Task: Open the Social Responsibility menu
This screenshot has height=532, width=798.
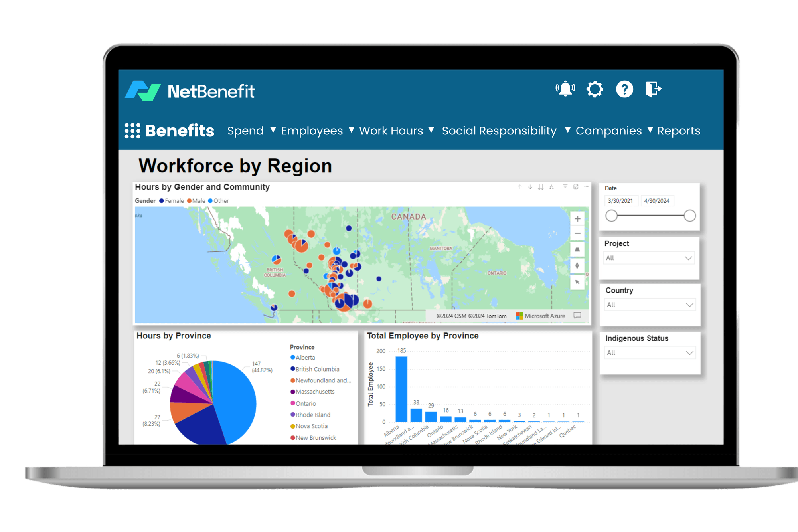Action: (499, 131)
